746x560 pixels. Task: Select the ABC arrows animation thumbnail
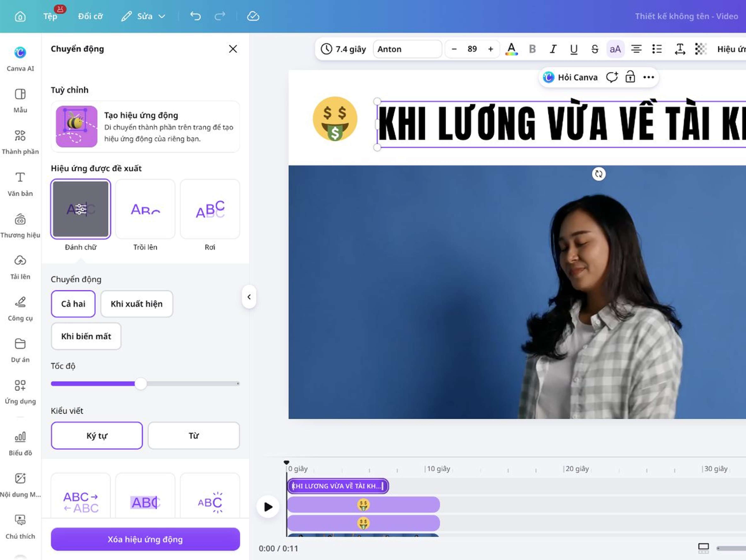[x=81, y=496]
